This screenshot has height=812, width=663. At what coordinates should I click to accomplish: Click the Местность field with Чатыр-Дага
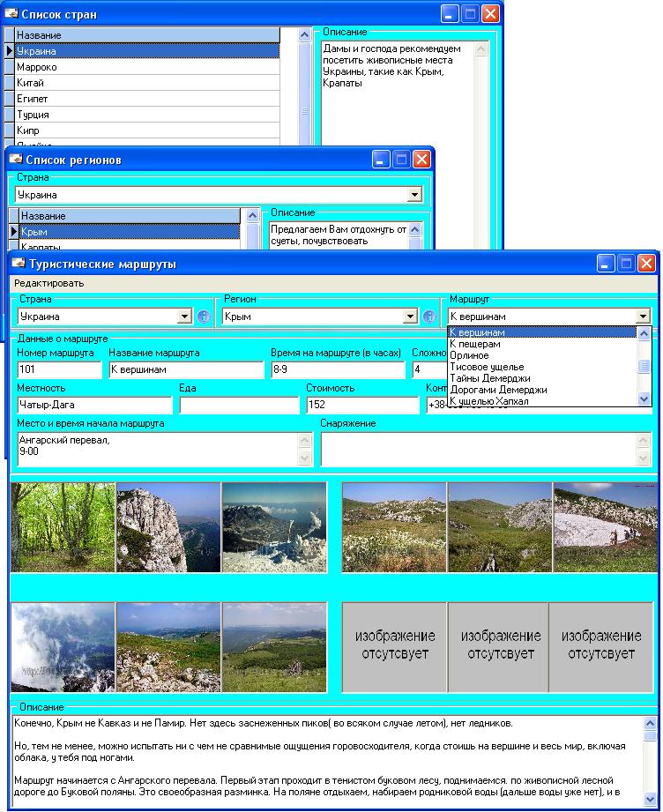pos(94,405)
